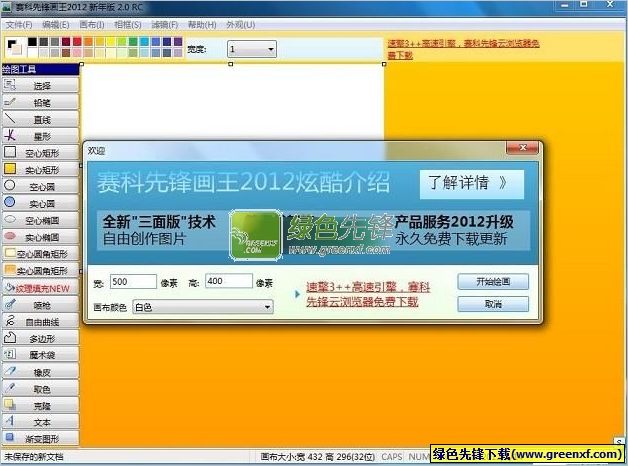Pick the bright red color swatch
This screenshot has width=628, height=466.
77,42
